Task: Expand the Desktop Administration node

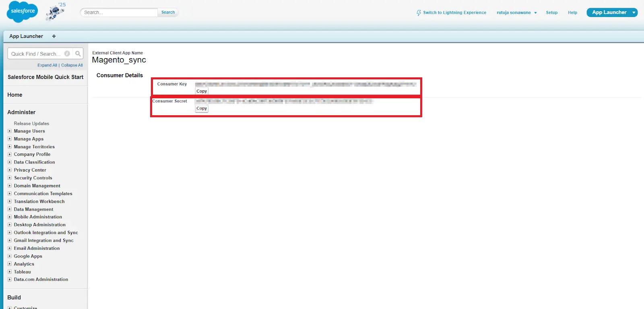Action: pos(10,225)
